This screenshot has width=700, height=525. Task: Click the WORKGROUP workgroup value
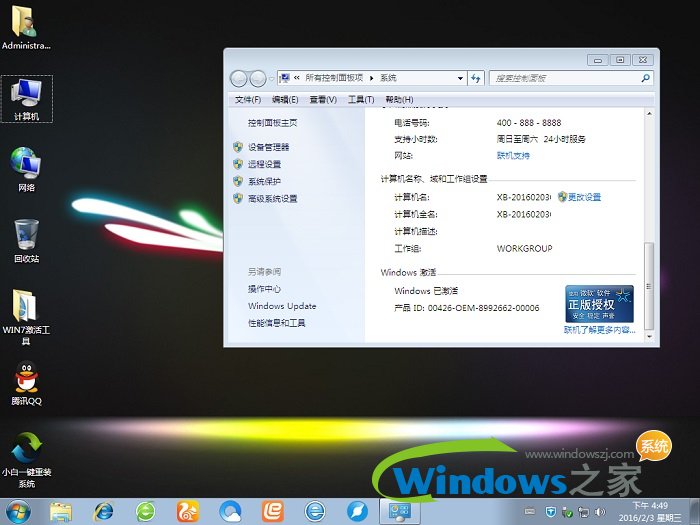point(524,248)
